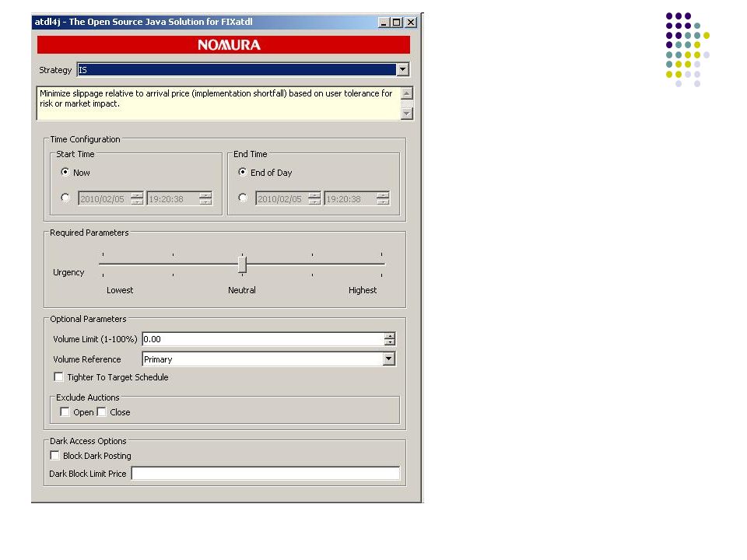
Task: Decrease Volume Limit with the down arrow
Action: 390,342
